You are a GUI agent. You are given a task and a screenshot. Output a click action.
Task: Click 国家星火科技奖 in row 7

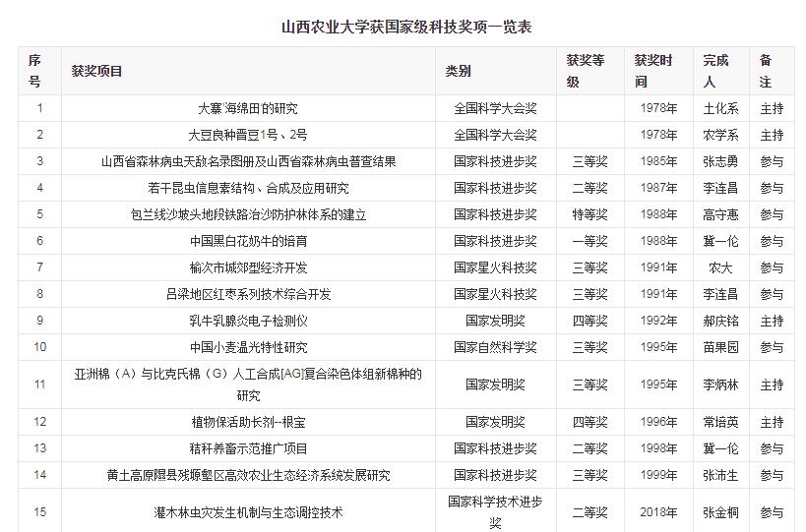(496, 268)
